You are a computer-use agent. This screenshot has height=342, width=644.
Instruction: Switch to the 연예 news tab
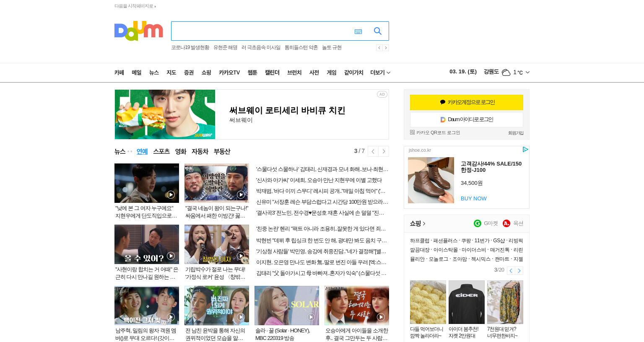coord(142,151)
